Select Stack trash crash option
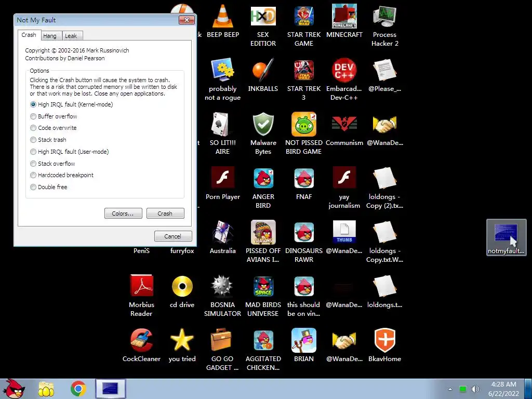This screenshot has height=399, width=532. coord(33,140)
